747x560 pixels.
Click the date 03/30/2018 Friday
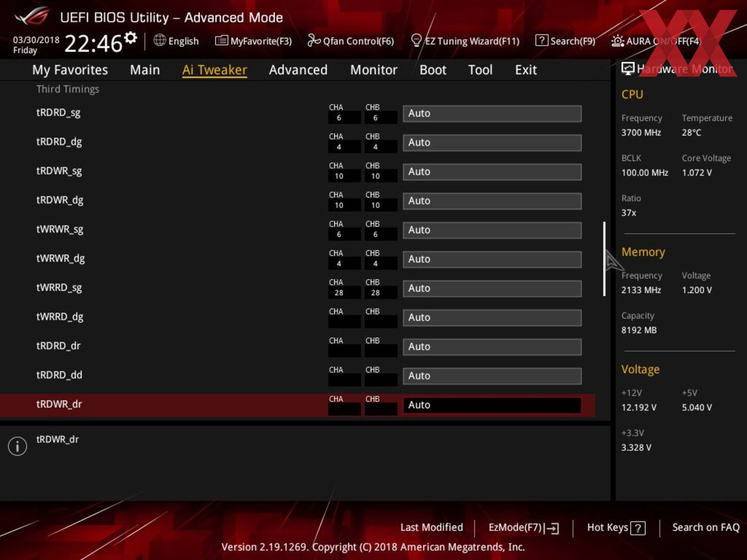coord(36,45)
